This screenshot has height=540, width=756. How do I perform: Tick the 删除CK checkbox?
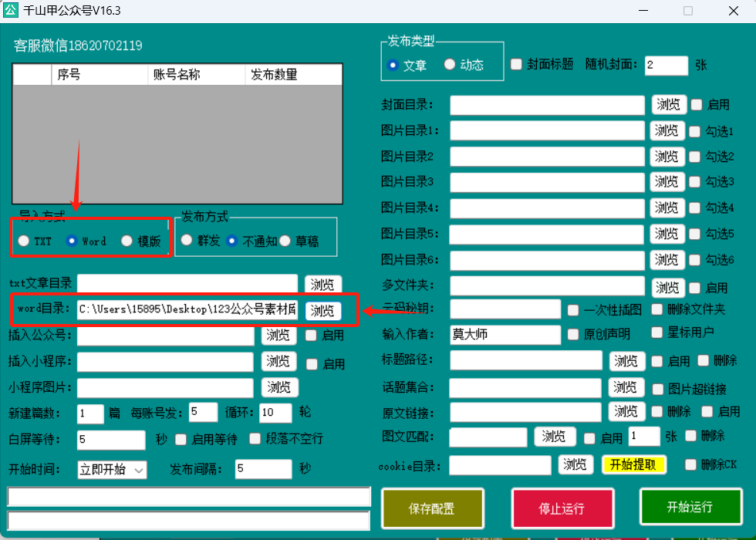click(691, 464)
